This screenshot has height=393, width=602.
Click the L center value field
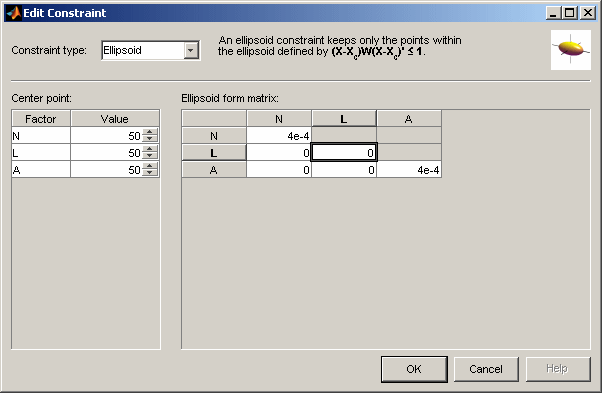[107, 153]
